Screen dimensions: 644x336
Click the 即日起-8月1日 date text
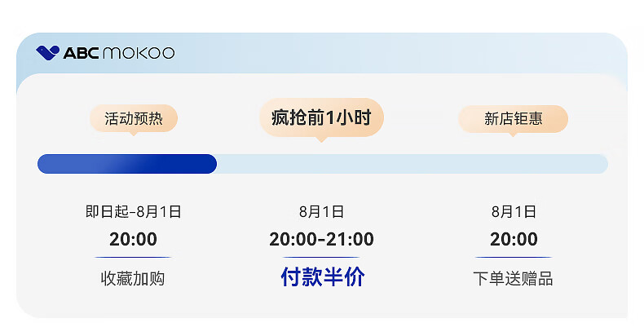click(134, 211)
